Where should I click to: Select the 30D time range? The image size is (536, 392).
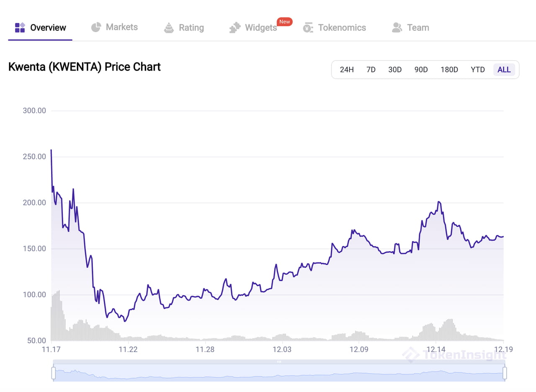[x=395, y=69]
